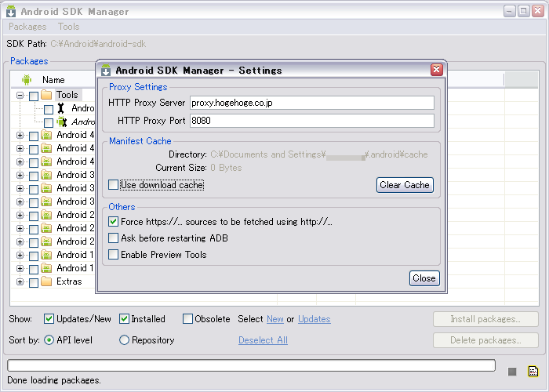Sort by API level radio button
Viewport: 549px width, 392px height.
[49, 339]
